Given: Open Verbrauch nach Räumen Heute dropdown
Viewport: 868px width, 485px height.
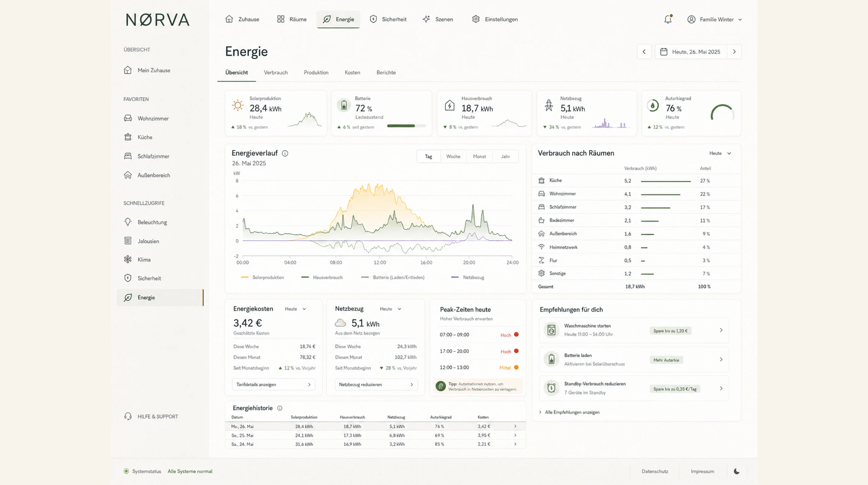Looking at the screenshot, I should [720, 153].
